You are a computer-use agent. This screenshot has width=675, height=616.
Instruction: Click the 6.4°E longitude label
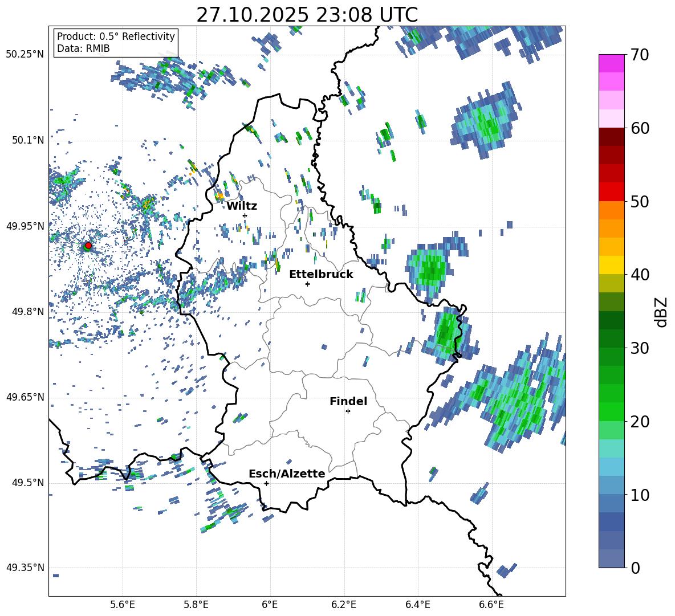click(417, 605)
